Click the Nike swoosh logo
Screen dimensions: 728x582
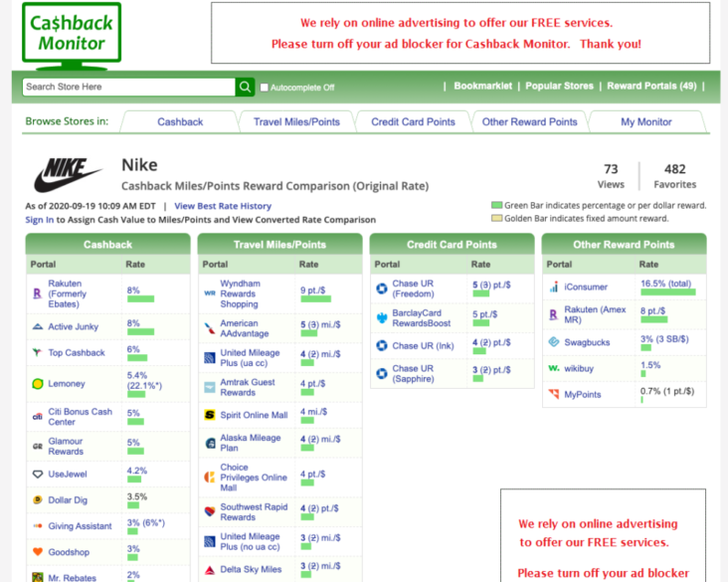[68, 175]
